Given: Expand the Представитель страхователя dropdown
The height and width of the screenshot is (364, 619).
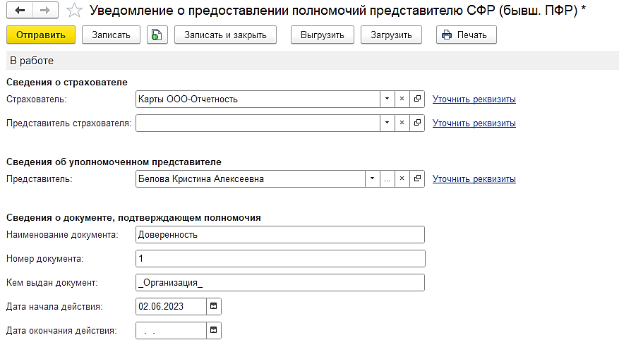Looking at the screenshot, I should pos(387,123).
